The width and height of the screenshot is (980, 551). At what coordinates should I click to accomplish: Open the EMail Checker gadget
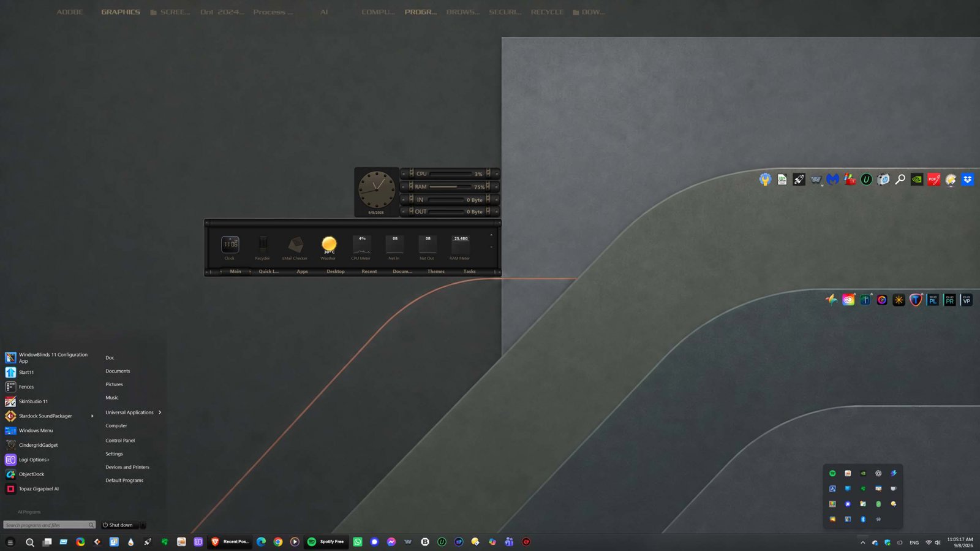point(295,245)
